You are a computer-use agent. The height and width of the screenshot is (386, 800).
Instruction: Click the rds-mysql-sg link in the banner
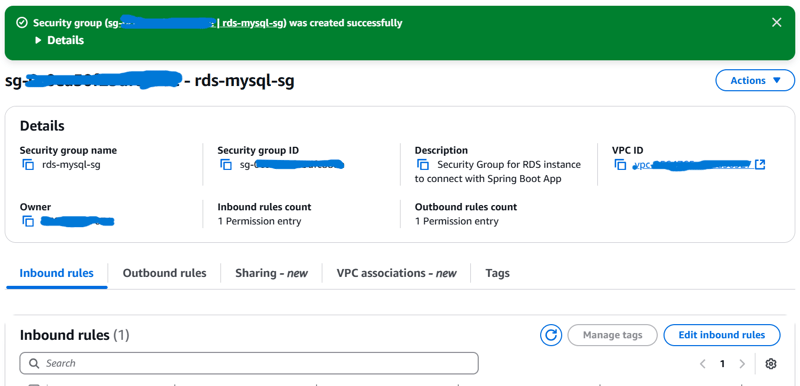[253, 23]
